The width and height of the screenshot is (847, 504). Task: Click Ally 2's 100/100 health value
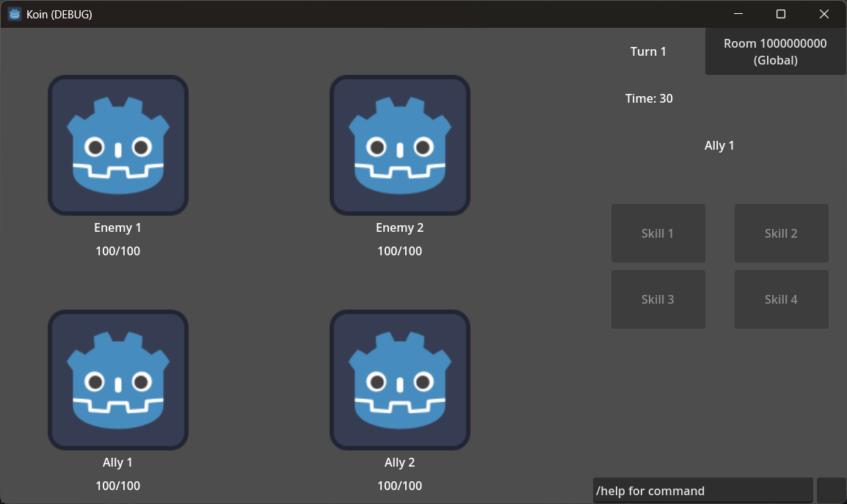pyautogui.click(x=400, y=486)
